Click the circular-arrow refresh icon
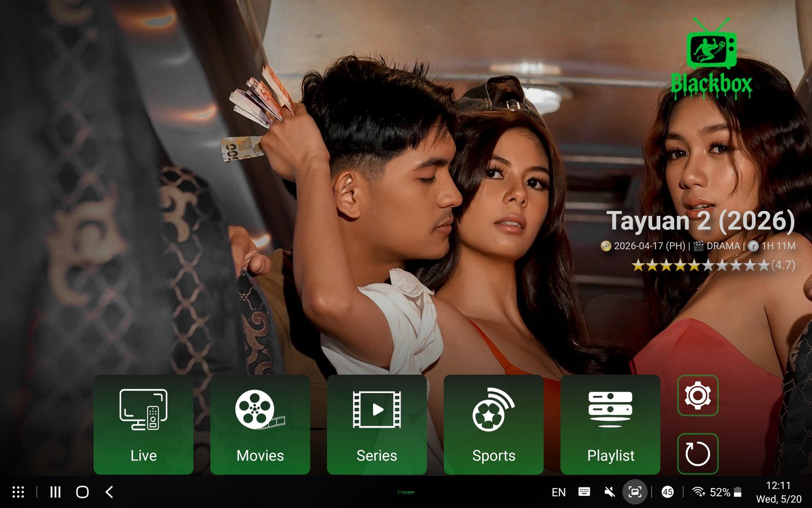812x508 pixels. coord(698,454)
